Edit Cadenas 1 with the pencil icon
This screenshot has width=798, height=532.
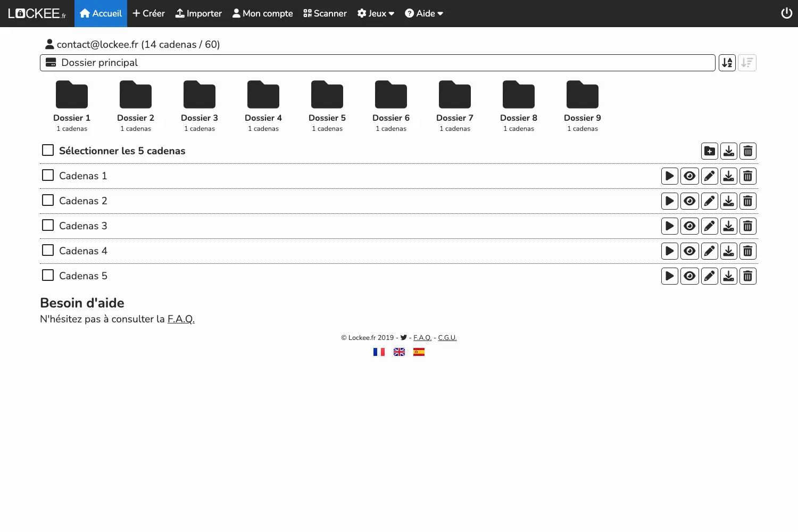710,176
